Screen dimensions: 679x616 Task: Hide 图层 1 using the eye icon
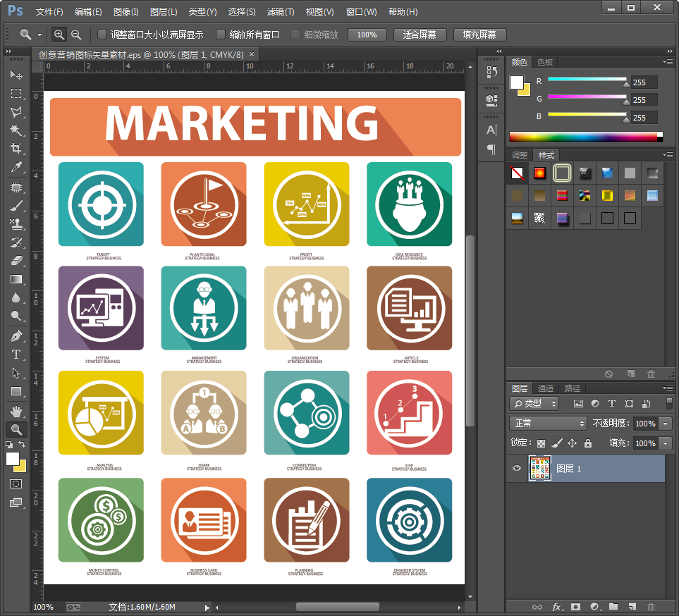pos(517,468)
